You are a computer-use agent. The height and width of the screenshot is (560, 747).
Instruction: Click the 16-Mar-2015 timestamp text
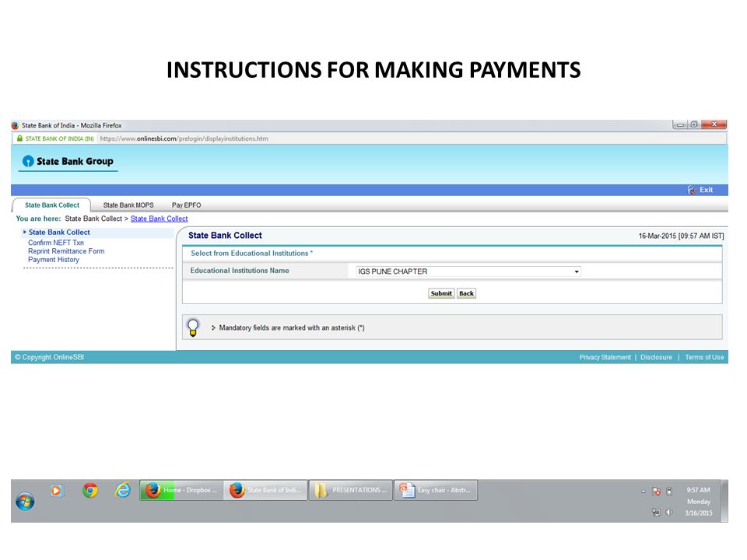681,236
